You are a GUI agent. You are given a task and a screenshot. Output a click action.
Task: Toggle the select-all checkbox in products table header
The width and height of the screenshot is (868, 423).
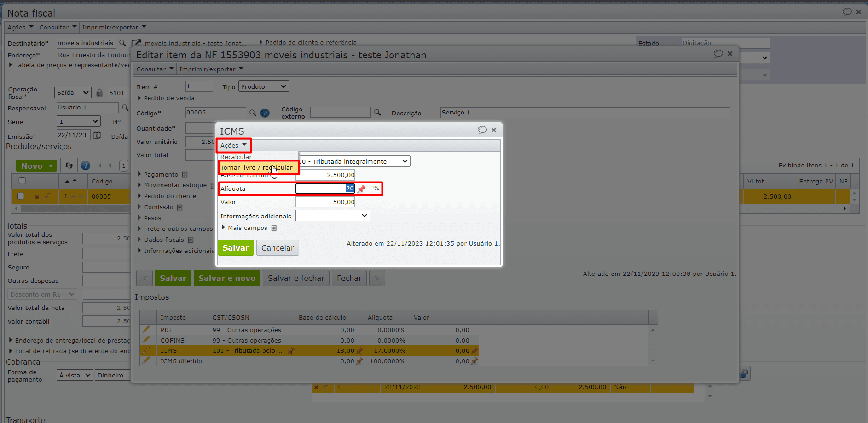(x=22, y=181)
